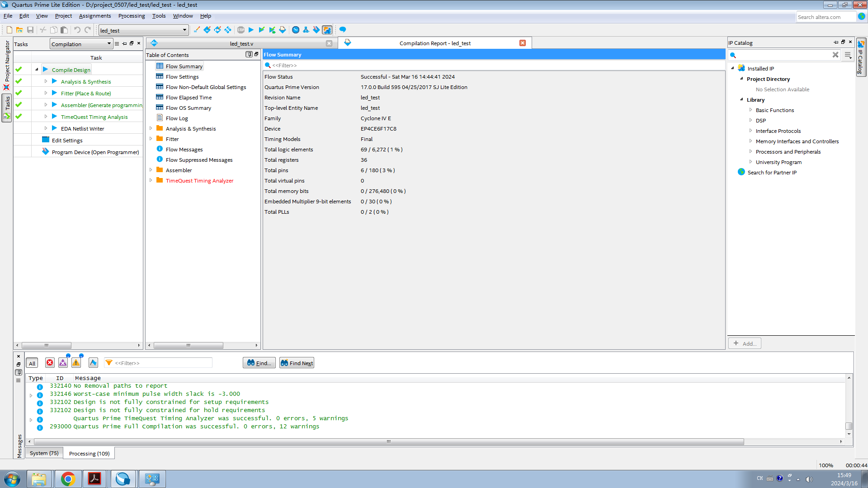Open the Processing menu

click(x=132, y=16)
